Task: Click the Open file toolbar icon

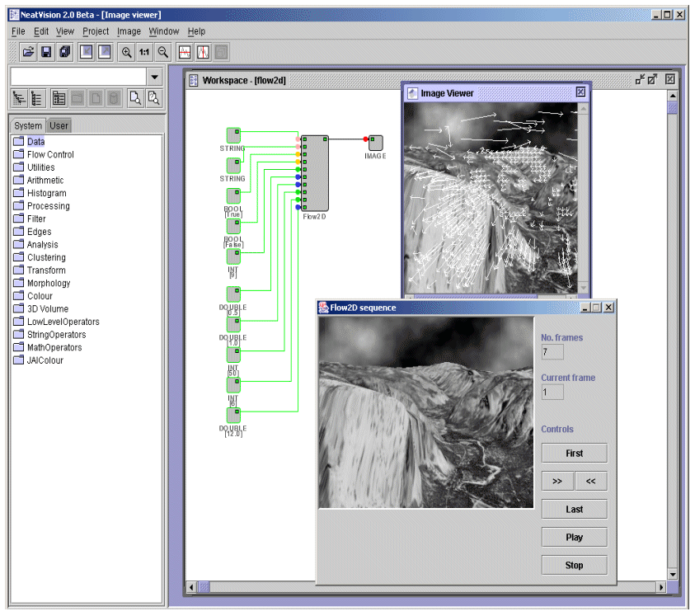Action: pyautogui.click(x=28, y=52)
